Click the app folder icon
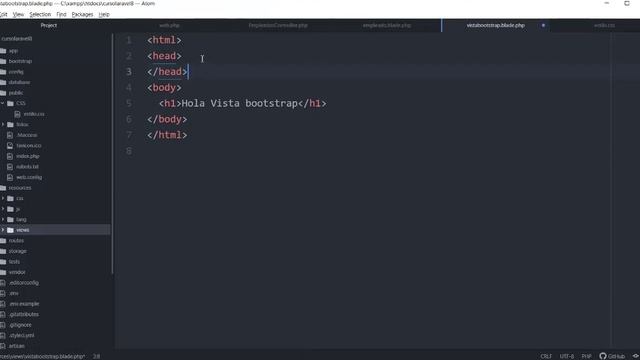 point(3,51)
